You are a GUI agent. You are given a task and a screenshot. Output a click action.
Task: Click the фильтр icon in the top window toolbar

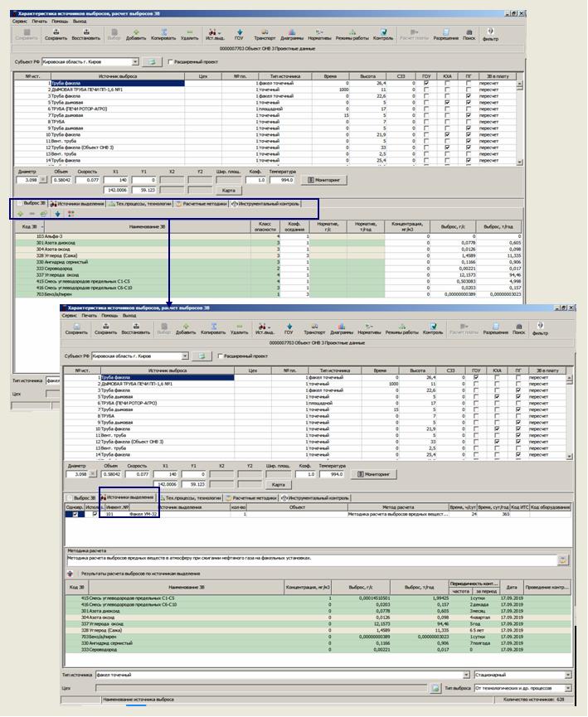[x=490, y=35]
